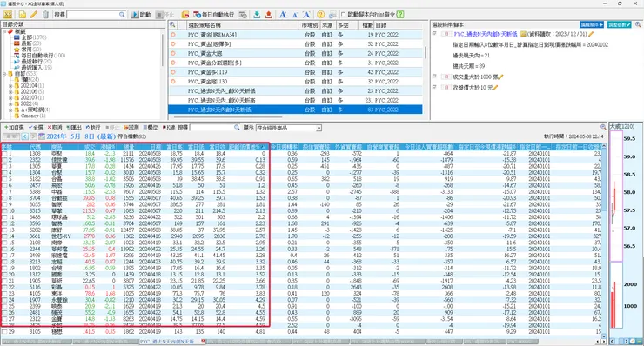
Task: Select the strategy row FYC_黃金大底
Action: click(295, 53)
